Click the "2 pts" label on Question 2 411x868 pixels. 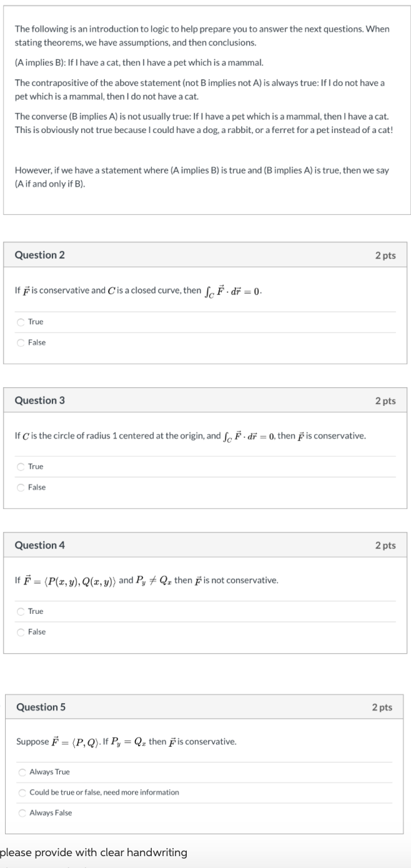click(385, 255)
